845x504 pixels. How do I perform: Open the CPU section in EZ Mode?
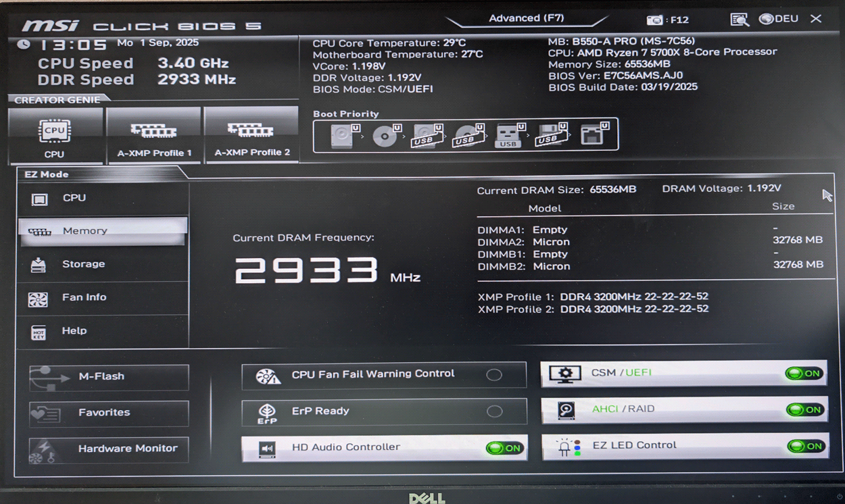tap(103, 199)
